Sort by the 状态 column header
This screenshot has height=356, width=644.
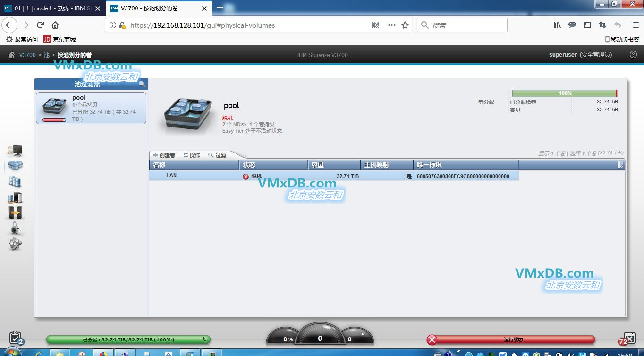point(273,165)
